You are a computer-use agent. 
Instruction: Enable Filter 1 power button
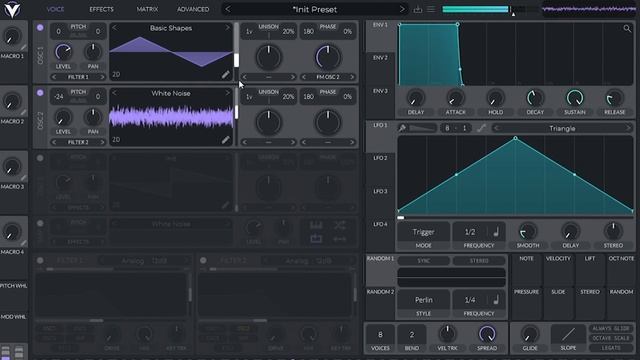point(40,260)
